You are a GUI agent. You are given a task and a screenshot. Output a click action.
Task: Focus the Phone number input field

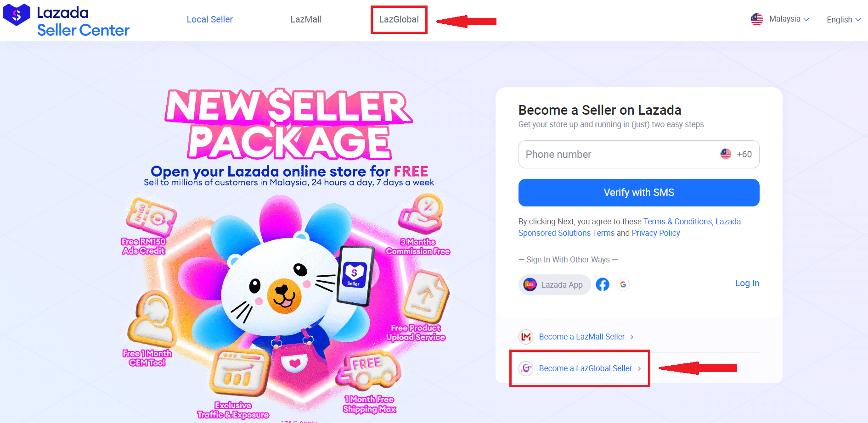[x=615, y=154]
